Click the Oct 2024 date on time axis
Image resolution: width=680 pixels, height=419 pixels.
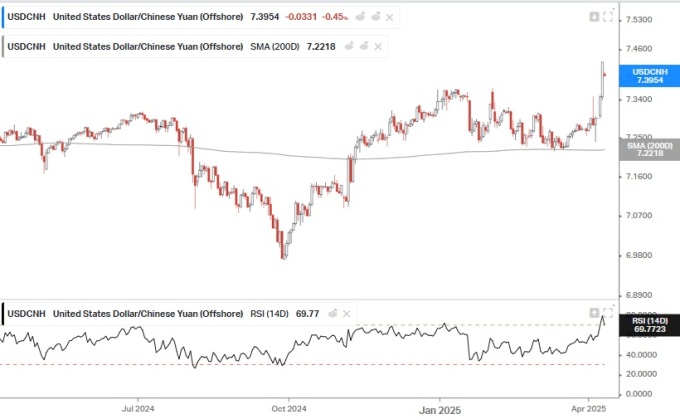tap(287, 408)
